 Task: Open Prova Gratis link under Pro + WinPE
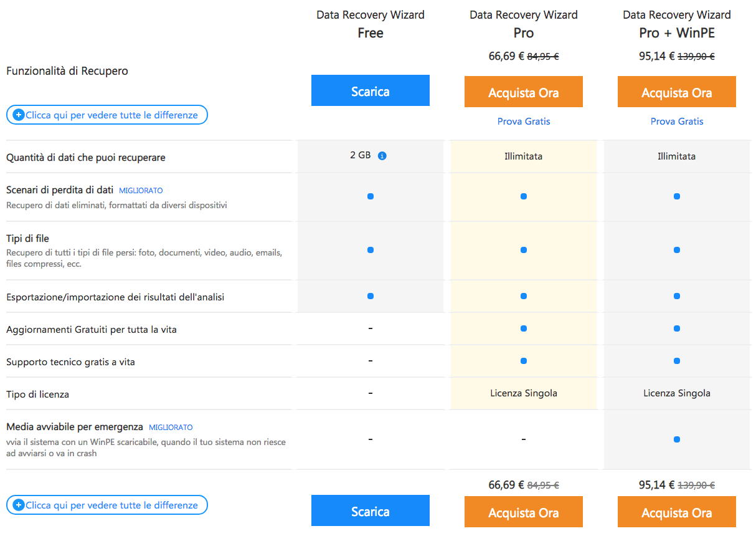(677, 122)
